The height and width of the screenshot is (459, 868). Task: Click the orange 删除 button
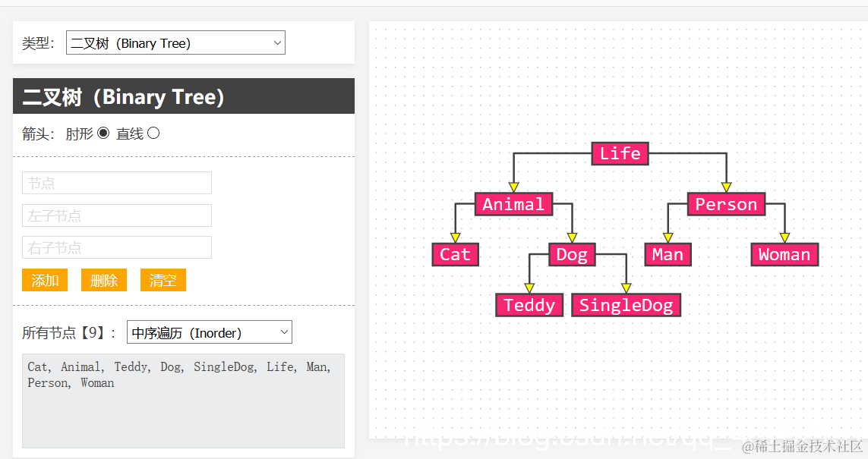tap(104, 280)
